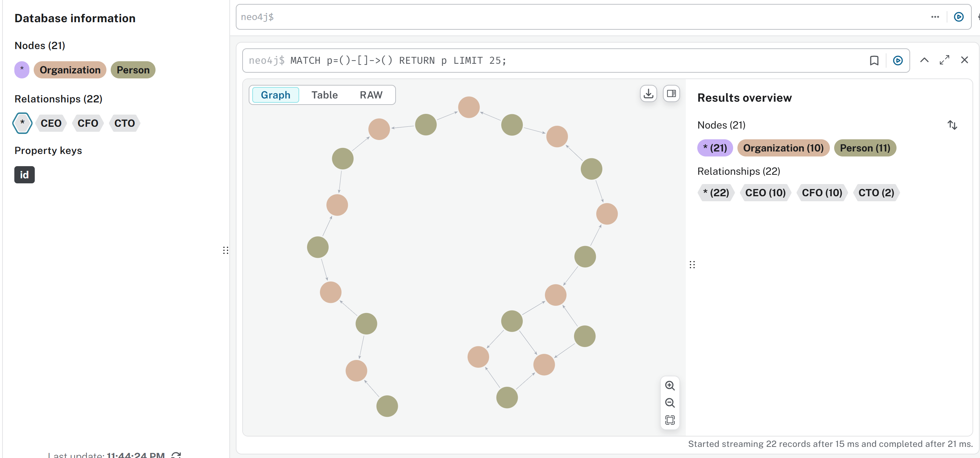Screen dimensions: 980x458
Task: Click the CEO relationship type in sidebar
Action: 51,123
